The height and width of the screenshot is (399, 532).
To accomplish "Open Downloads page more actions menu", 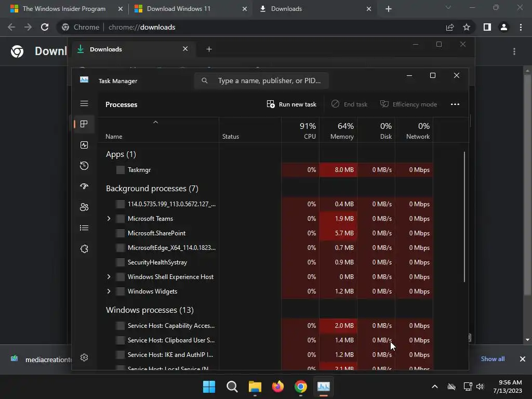I will pos(514,51).
